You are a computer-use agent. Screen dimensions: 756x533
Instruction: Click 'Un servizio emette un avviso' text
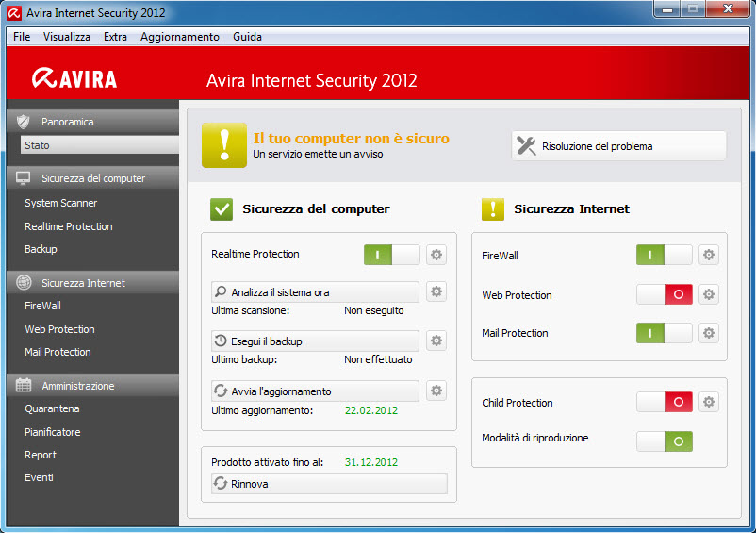click(319, 154)
